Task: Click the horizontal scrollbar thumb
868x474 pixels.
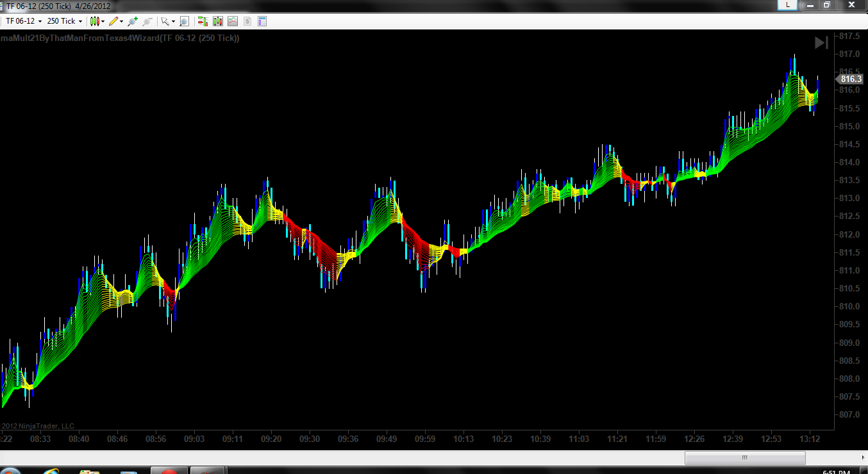Action: (745, 457)
